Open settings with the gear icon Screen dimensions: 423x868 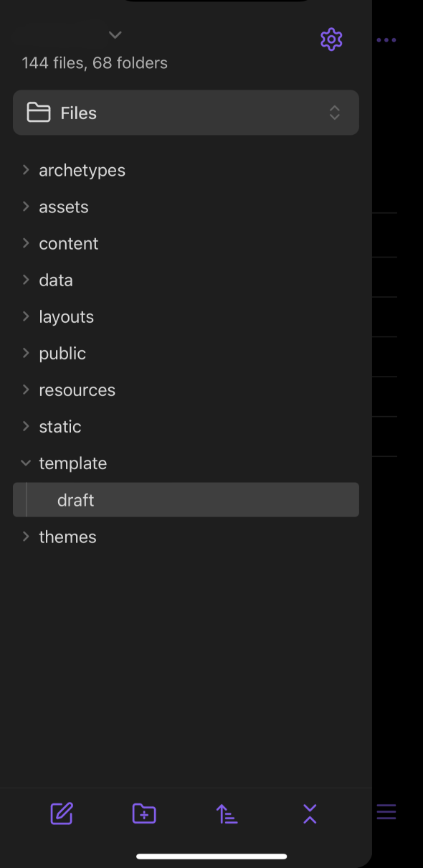pos(331,39)
